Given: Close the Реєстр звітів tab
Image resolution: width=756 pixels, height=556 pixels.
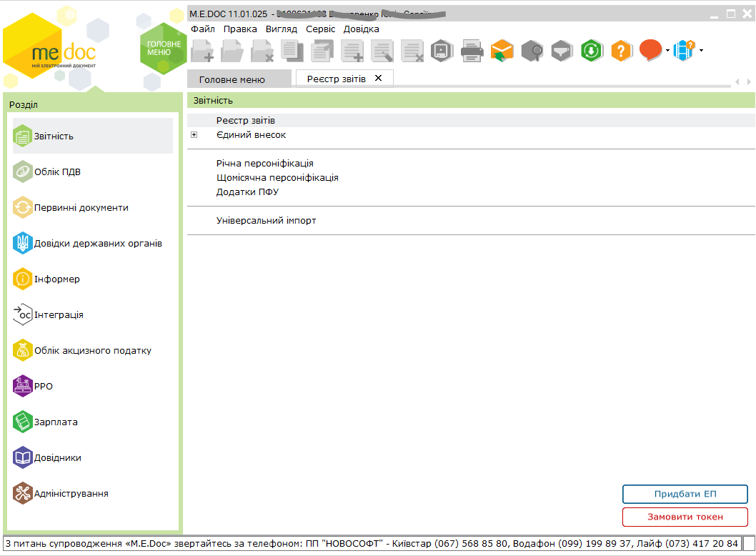Looking at the screenshot, I should click(x=379, y=79).
